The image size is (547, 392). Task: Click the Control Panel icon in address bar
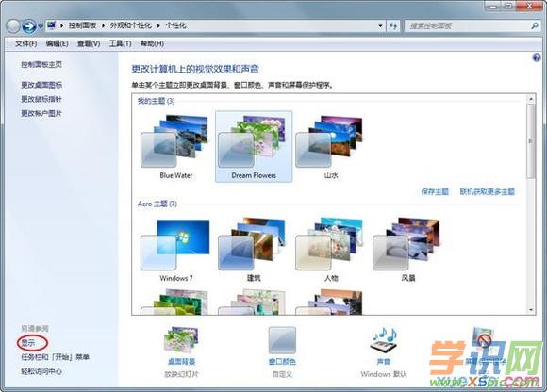click(x=52, y=25)
